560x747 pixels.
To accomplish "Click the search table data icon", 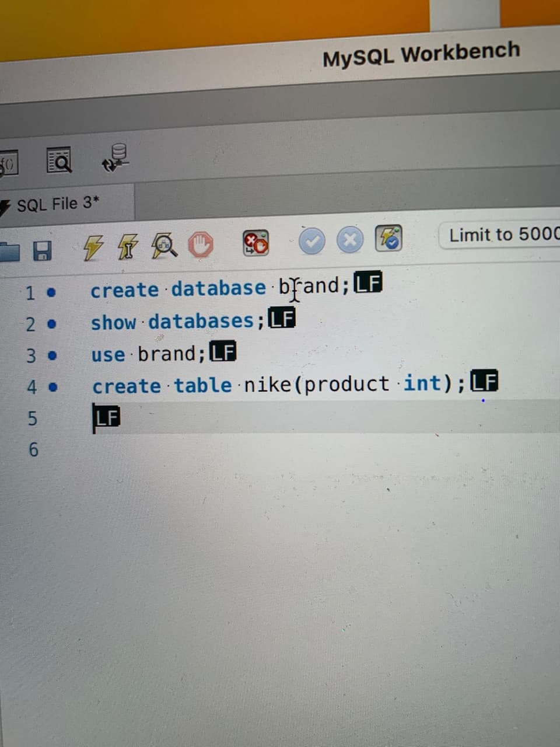I will (x=59, y=160).
